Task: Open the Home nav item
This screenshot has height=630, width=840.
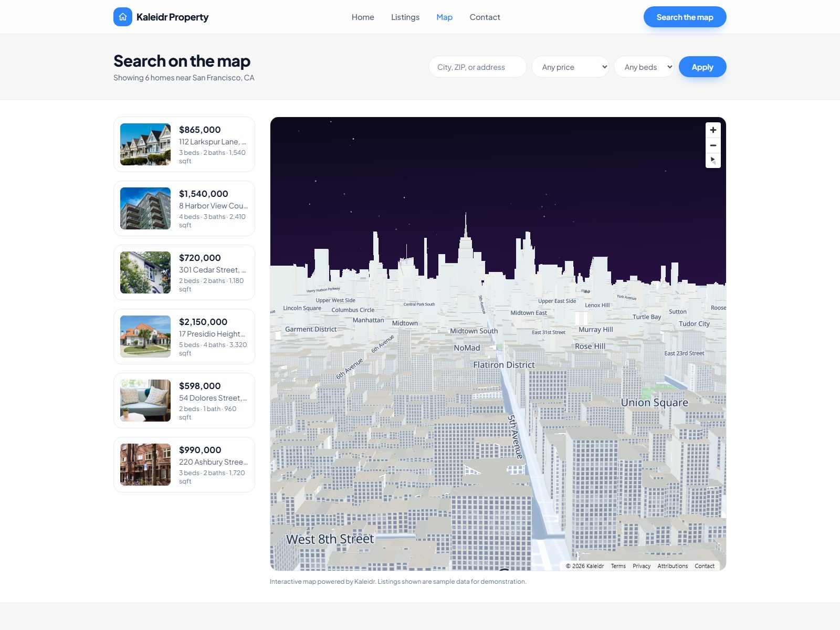Action: click(x=363, y=17)
